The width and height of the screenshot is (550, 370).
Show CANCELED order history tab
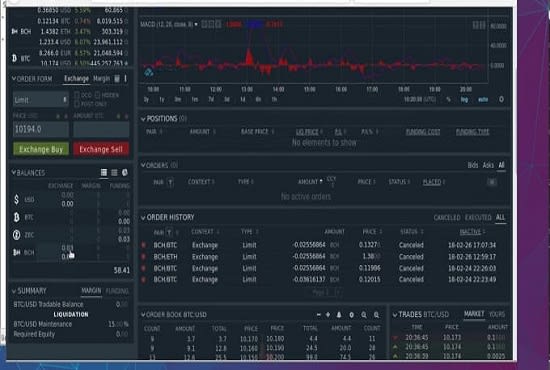(447, 218)
